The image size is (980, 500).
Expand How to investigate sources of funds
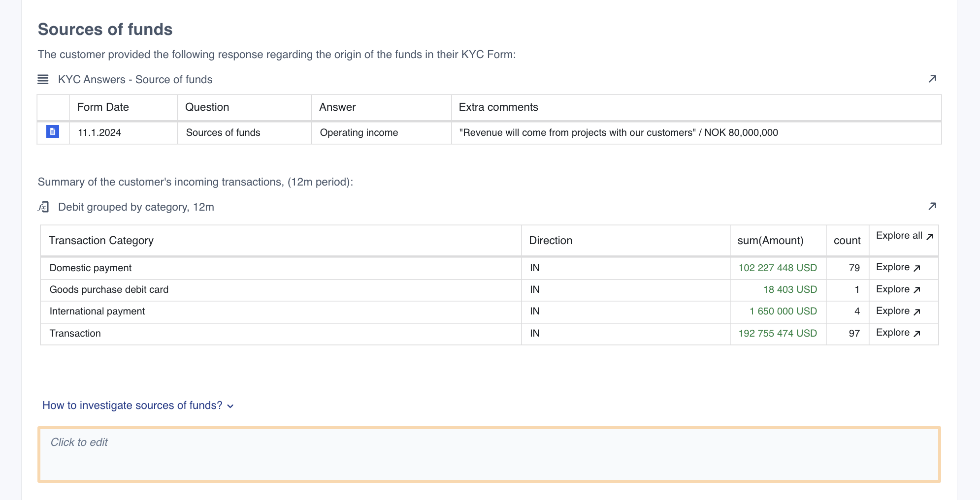point(138,406)
